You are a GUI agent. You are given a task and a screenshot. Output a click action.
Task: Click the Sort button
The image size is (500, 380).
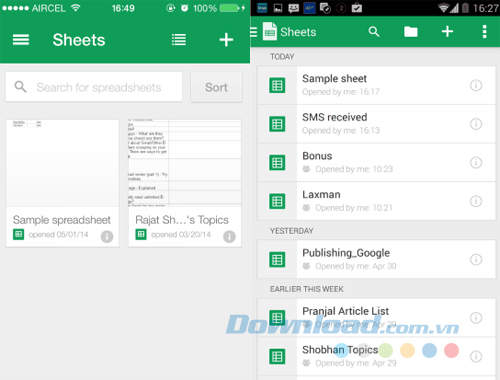point(216,87)
